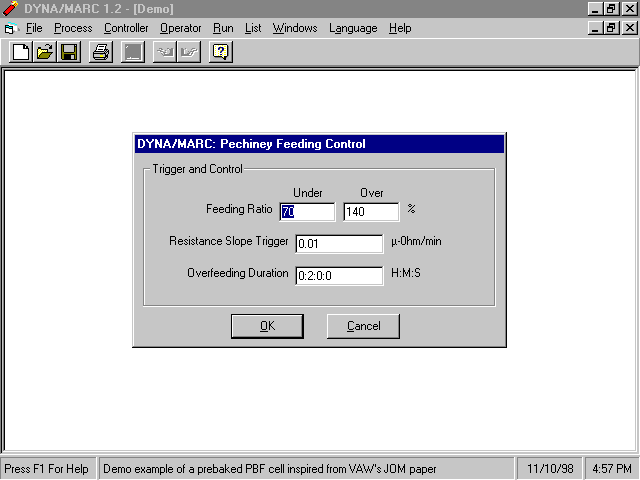Click the 'Feeding Ratio' label

pos(239,209)
